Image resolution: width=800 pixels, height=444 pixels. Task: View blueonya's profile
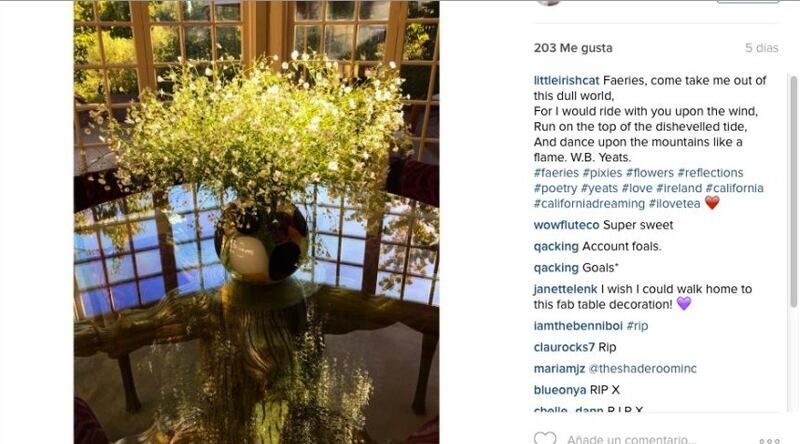tap(560, 390)
